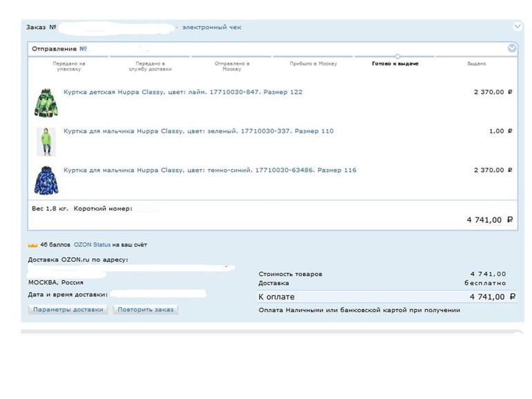Click the Вес 1,8 кг text
The height and width of the screenshot is (399, 532).
50,209
